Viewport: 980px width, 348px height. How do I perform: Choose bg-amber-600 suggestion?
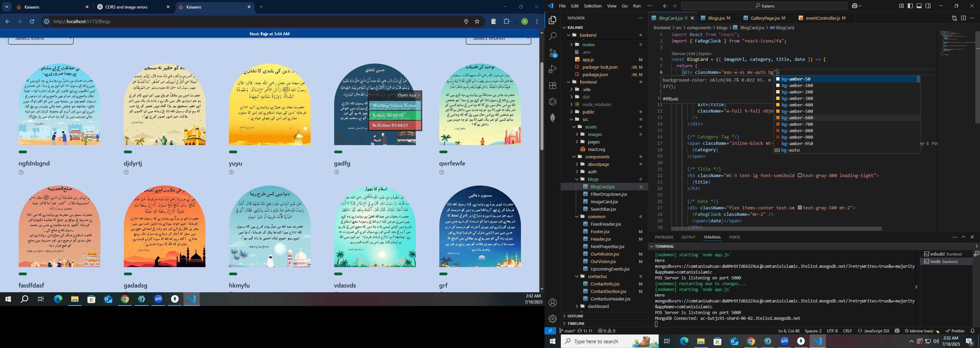pos(847,118)
